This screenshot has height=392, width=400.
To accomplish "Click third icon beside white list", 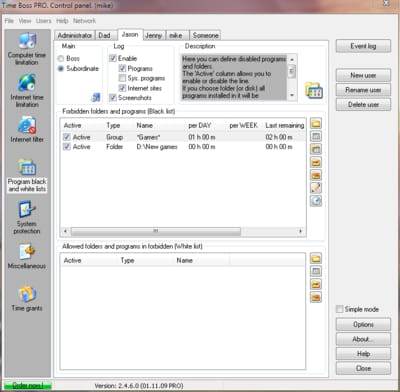I will [x=316, y=284].
